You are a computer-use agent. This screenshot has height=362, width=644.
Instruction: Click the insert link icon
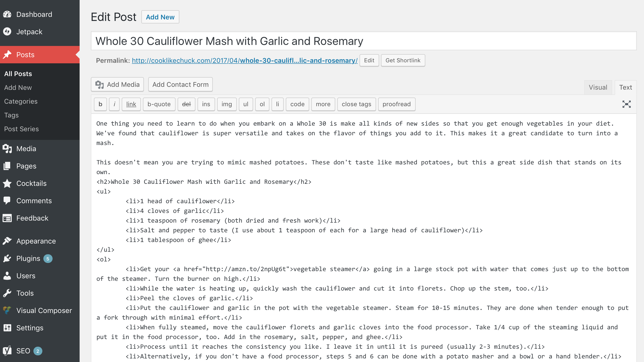pyautogui.click(x=131, y=104)
